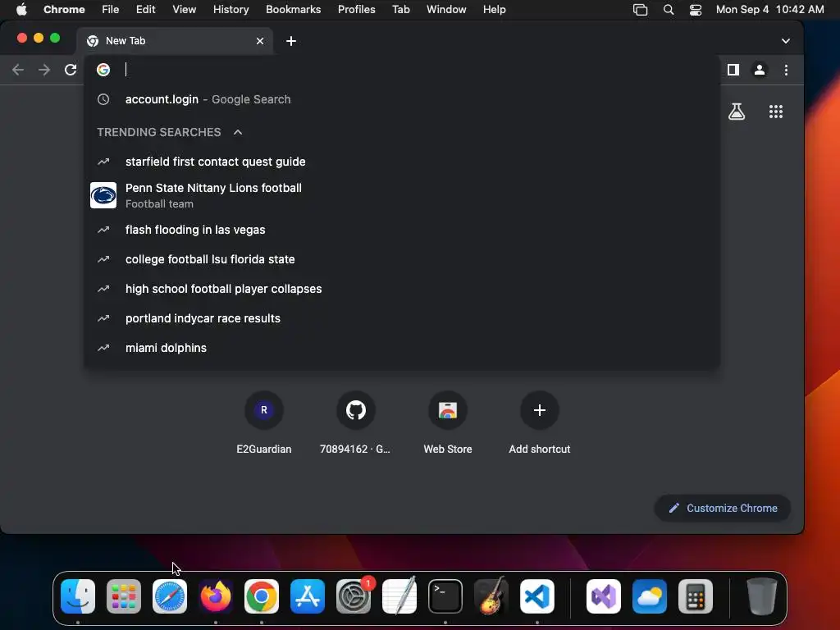
Task: Click Customize Chrome button
Action: coord(723,508)
